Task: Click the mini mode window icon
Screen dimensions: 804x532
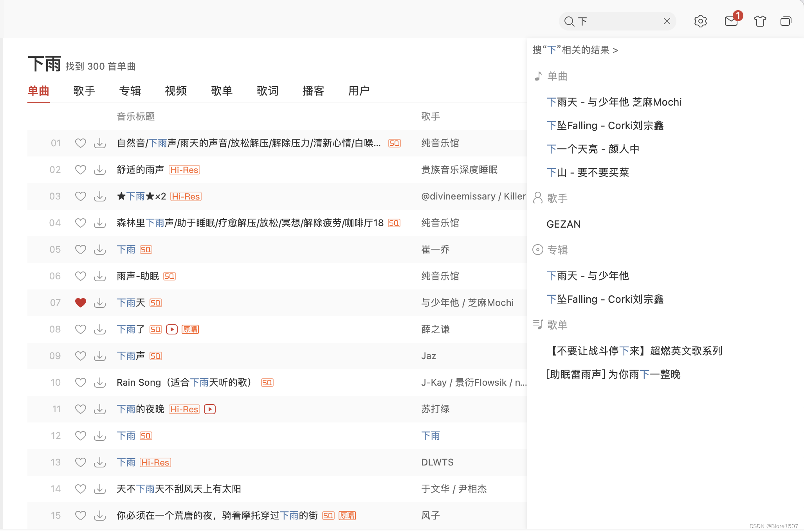Action: (x=786, y=21)
